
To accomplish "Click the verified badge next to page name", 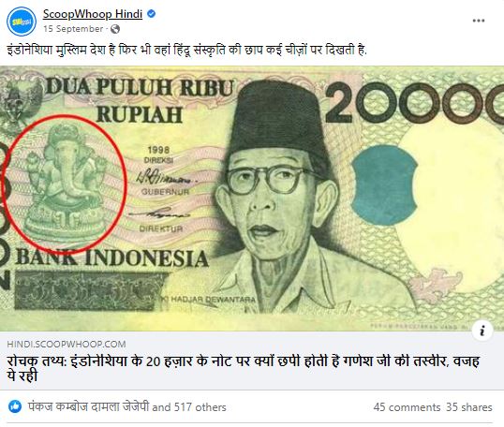I will [x=152, y=14].
